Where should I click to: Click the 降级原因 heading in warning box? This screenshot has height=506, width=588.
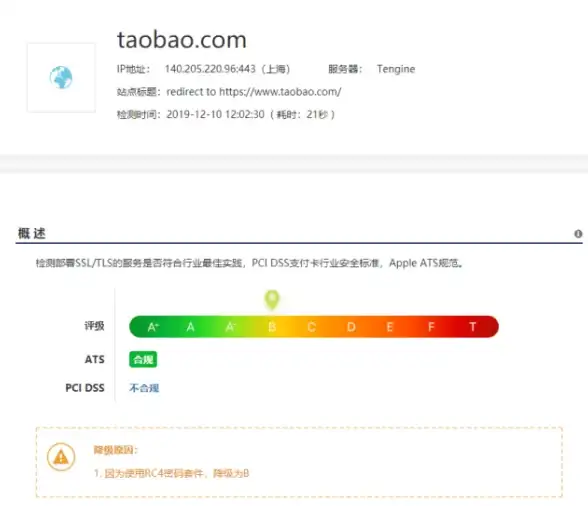116,450
